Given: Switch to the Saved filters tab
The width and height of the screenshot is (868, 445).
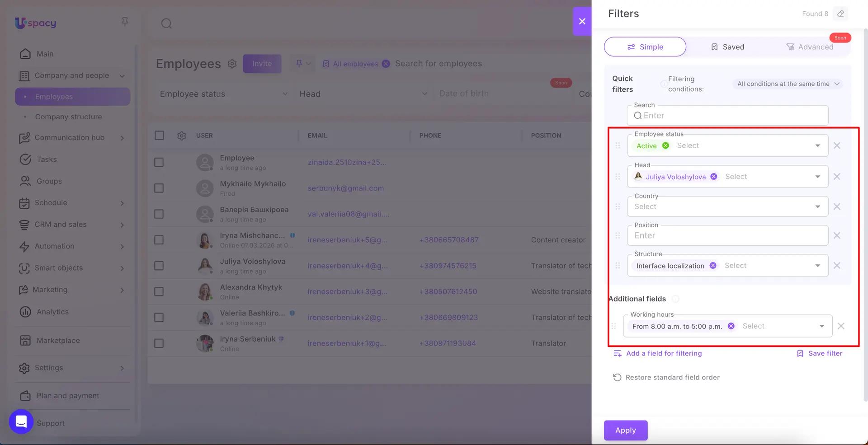Looking at the screenshot, I should coord(727,47).
